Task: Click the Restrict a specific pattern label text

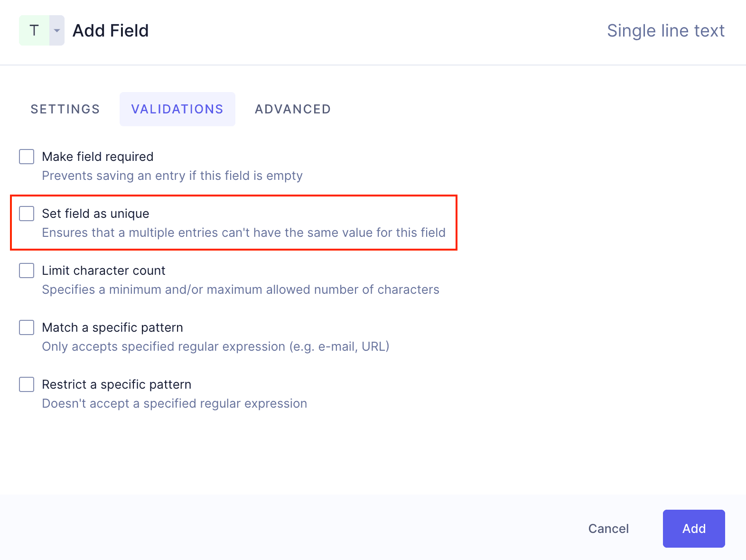Action: pyautogui.click(x=116, y=384)
